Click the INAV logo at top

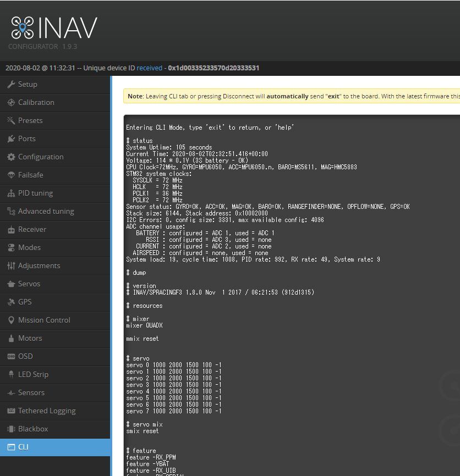click(x=54, y=27)
